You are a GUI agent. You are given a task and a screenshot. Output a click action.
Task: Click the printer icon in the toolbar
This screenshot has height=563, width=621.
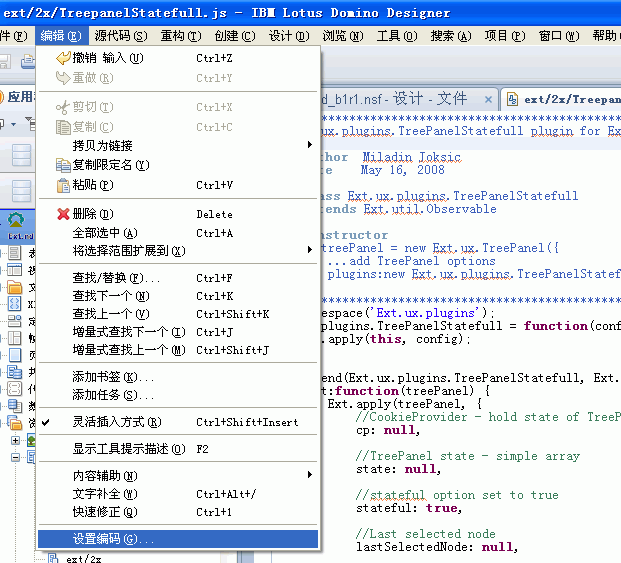tap(28, 61)
